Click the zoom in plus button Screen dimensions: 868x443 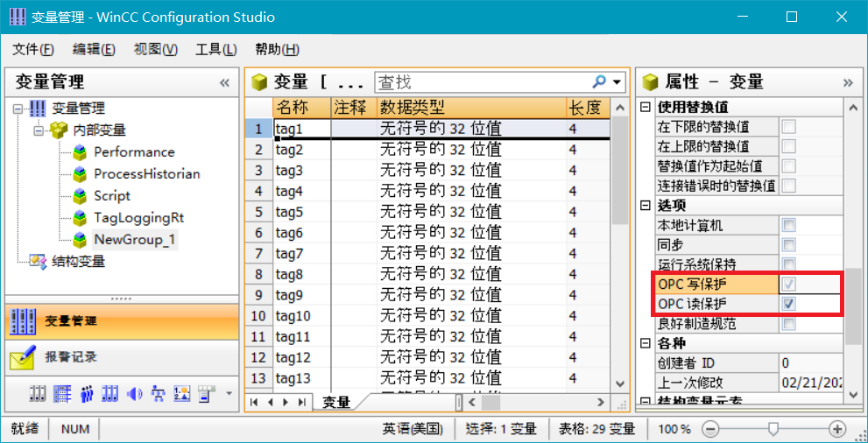[x=837, y=429]
